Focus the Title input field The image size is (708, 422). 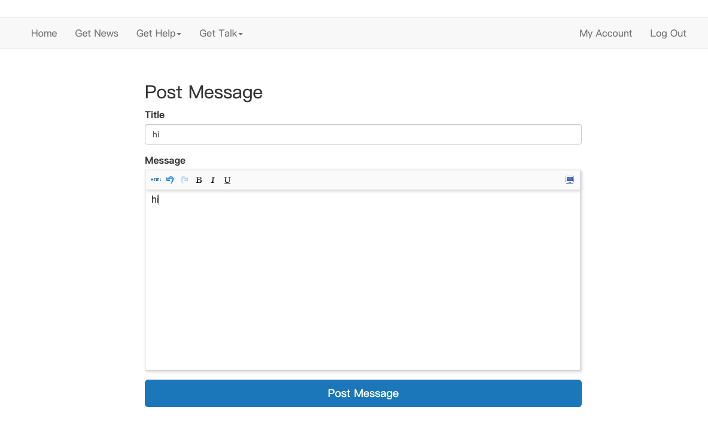[363, 134]
